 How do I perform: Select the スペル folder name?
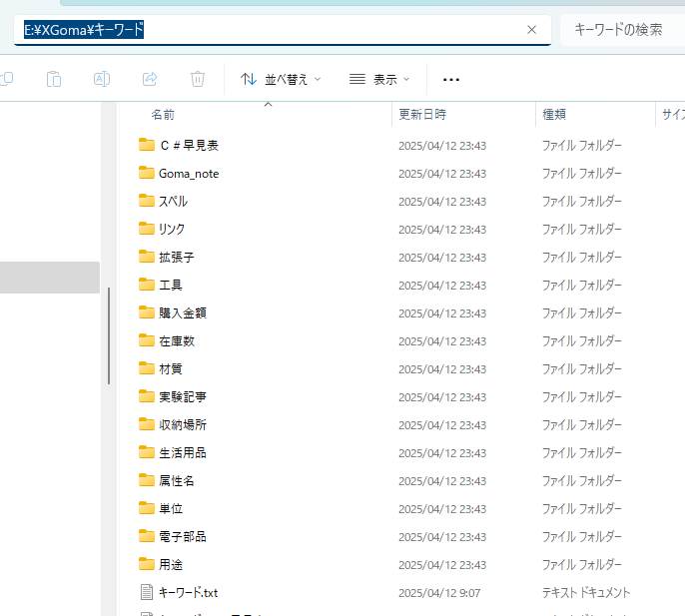173,202
